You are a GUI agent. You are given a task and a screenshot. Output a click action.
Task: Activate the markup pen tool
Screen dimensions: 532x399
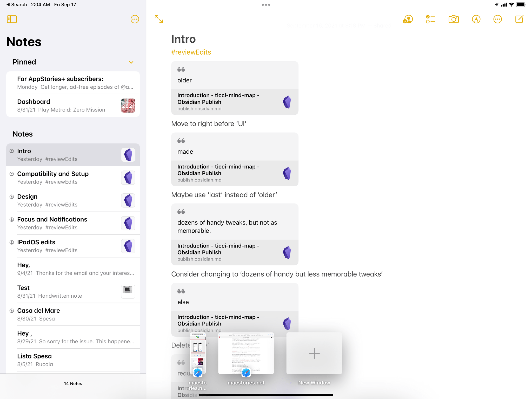point(476,19)
